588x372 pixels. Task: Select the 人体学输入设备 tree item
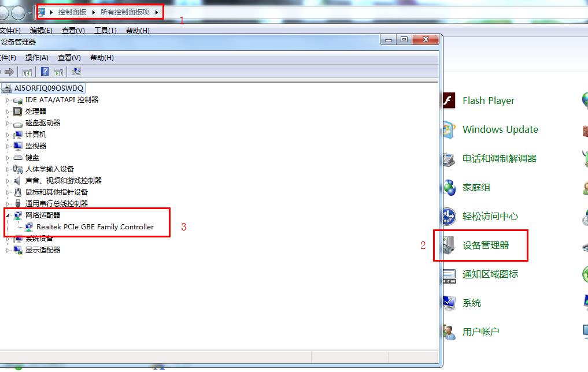(50, 169)
